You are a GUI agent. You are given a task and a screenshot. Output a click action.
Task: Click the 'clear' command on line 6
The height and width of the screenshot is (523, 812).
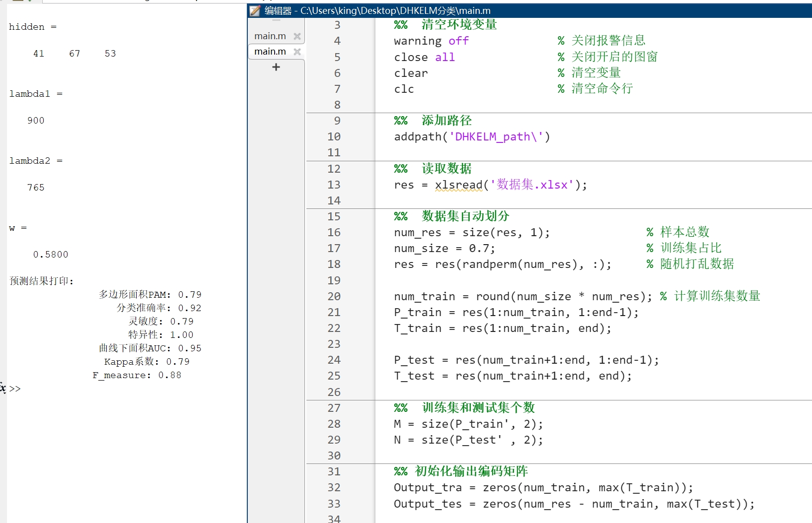[411, 73]
